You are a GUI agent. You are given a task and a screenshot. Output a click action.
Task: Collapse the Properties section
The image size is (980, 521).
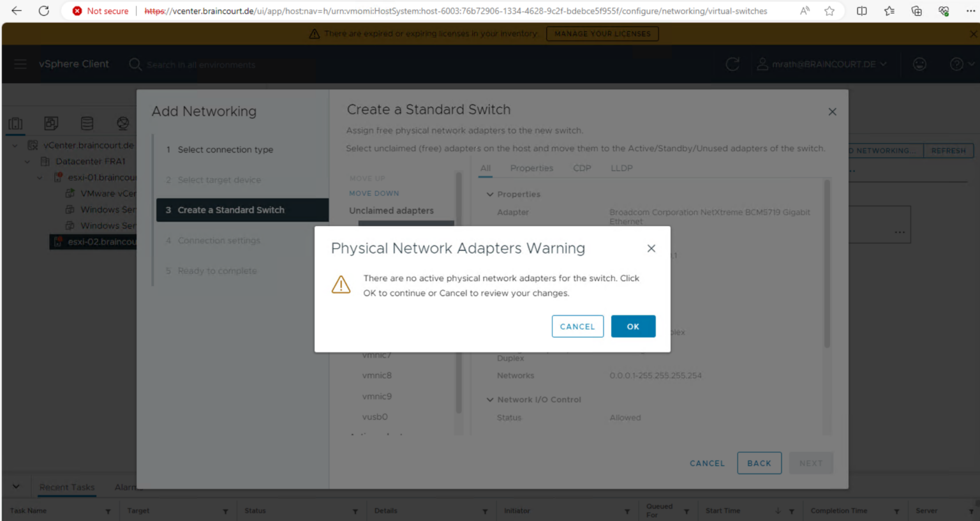pyautogui.click(x=490, y=194)
